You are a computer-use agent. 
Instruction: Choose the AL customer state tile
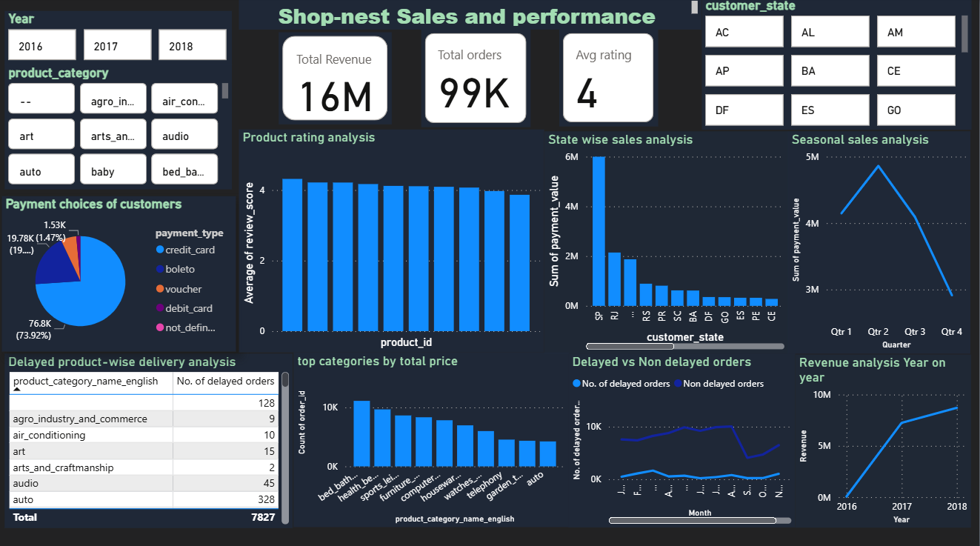click(830, 32)
